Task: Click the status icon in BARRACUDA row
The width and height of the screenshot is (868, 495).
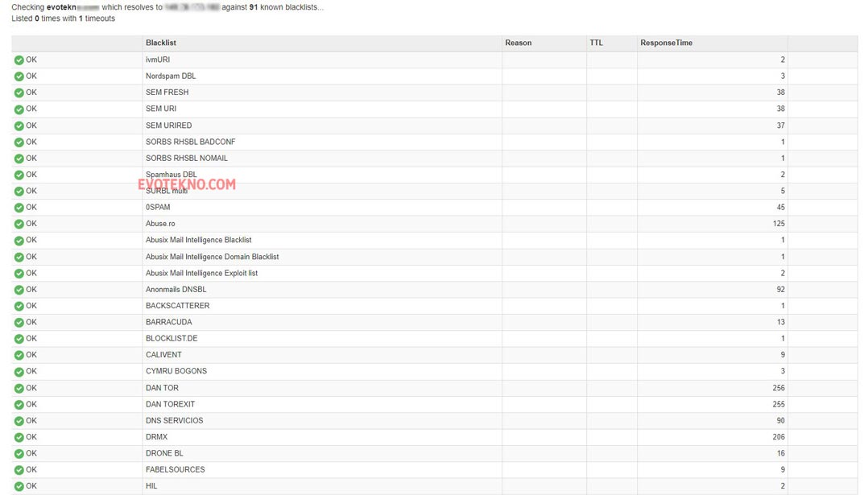Action: click(x=19, y=322)
